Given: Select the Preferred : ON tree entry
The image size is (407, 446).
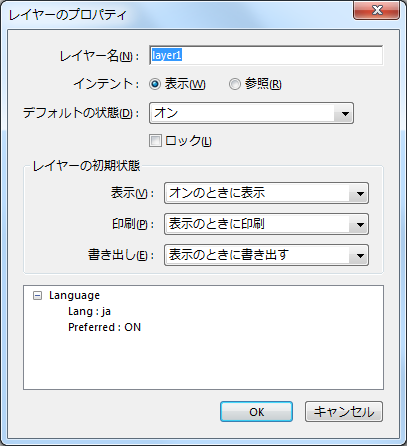Looking at the screenshot, I should coord(104,327).
